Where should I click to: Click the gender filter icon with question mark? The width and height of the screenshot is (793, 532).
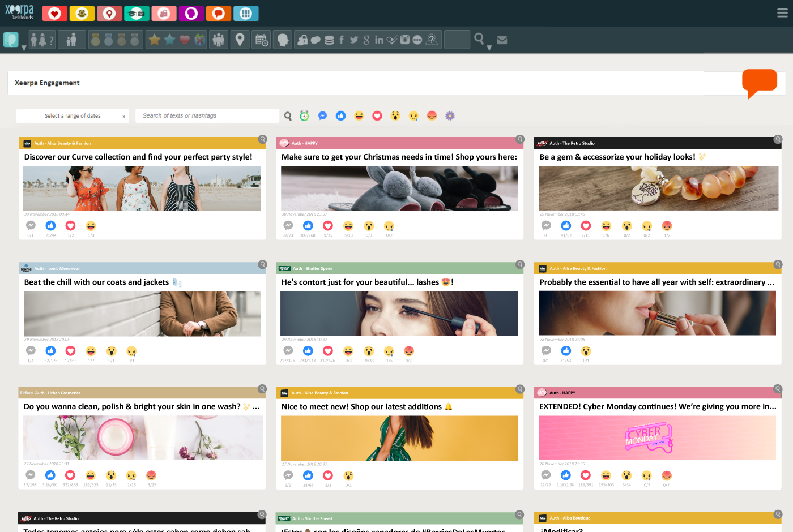[x=42, y=40]
